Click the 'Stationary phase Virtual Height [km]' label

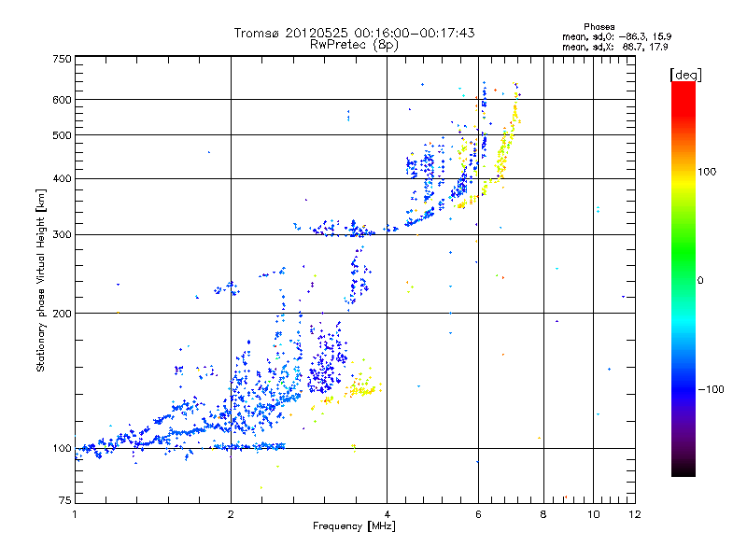(x=40, y=281)
